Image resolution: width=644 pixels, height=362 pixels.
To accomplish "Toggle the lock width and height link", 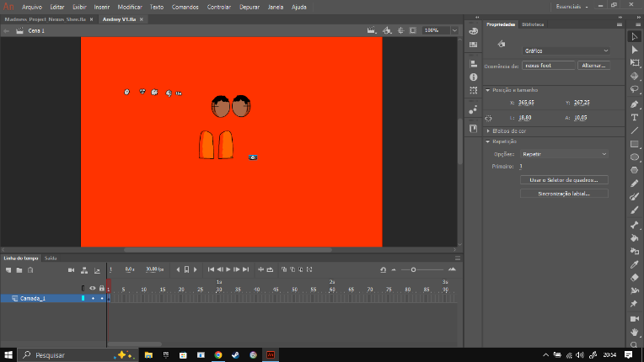I will (488, 118).
